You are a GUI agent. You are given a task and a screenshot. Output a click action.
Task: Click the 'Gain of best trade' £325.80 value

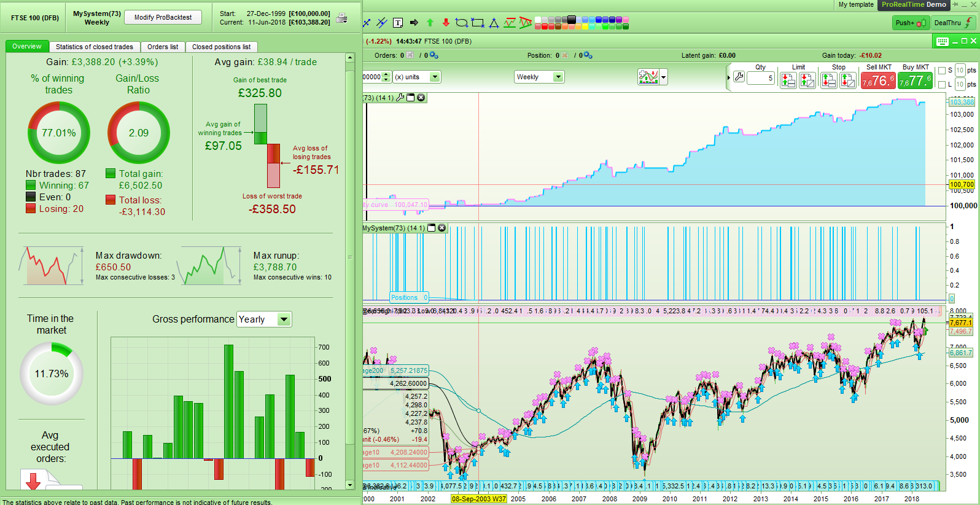point(260,93)
